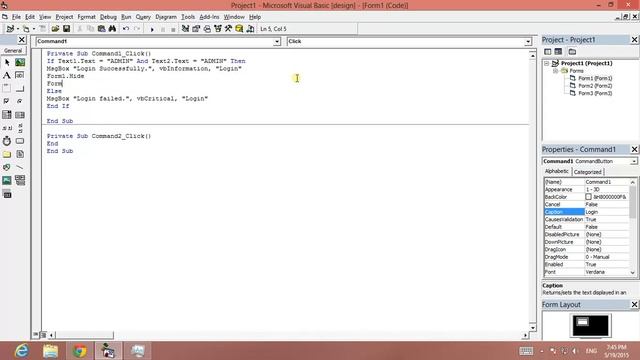Open the Toolbox via toolbar icon
This screenshot has width=640, height=360.
(228, 29)
